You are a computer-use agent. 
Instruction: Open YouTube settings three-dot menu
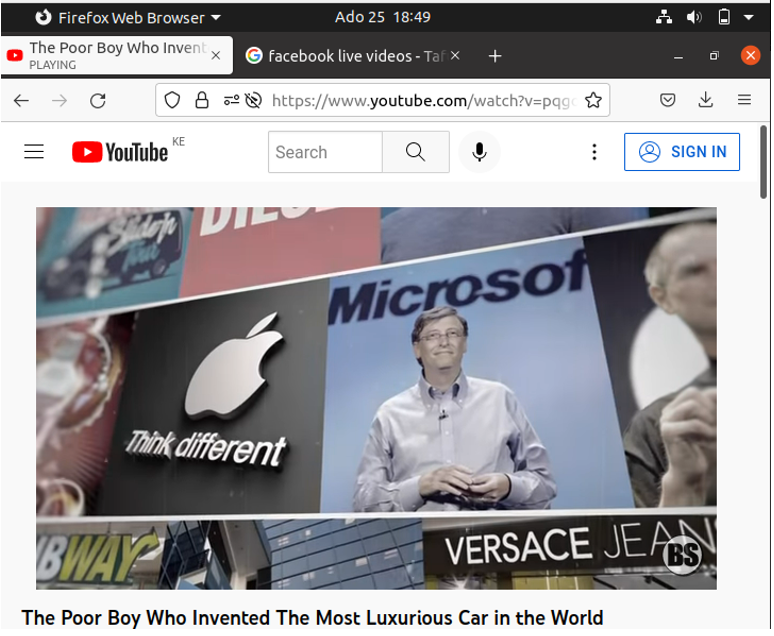tap(594, 152)
